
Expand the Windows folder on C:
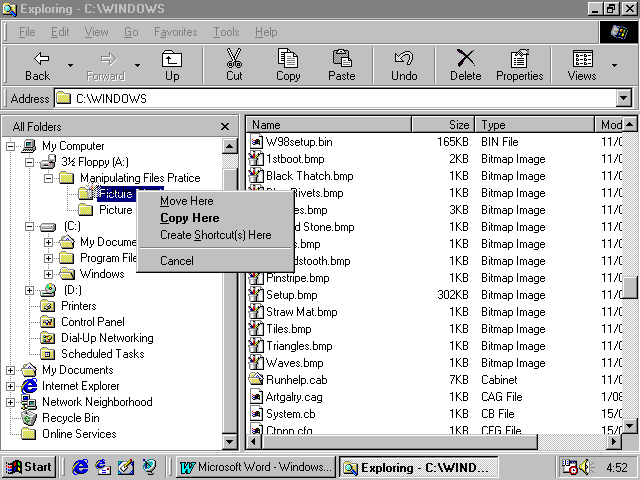(49, 274)
